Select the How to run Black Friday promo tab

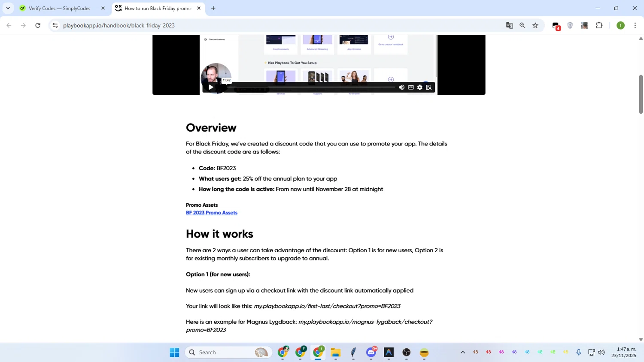coord(157,8)
